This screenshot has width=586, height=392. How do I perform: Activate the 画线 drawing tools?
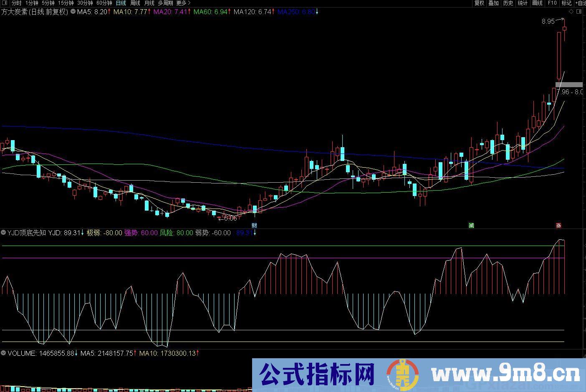[x=537, y=3]
